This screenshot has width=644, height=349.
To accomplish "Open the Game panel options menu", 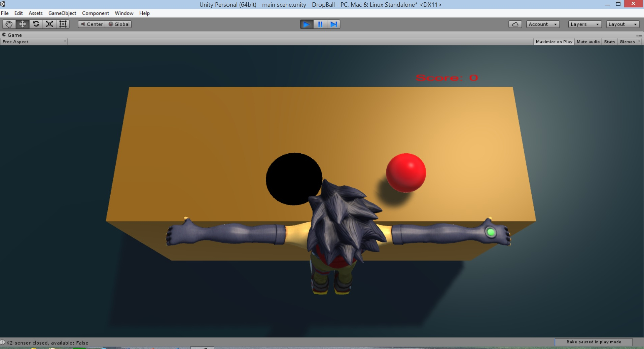I will point(639,36).
